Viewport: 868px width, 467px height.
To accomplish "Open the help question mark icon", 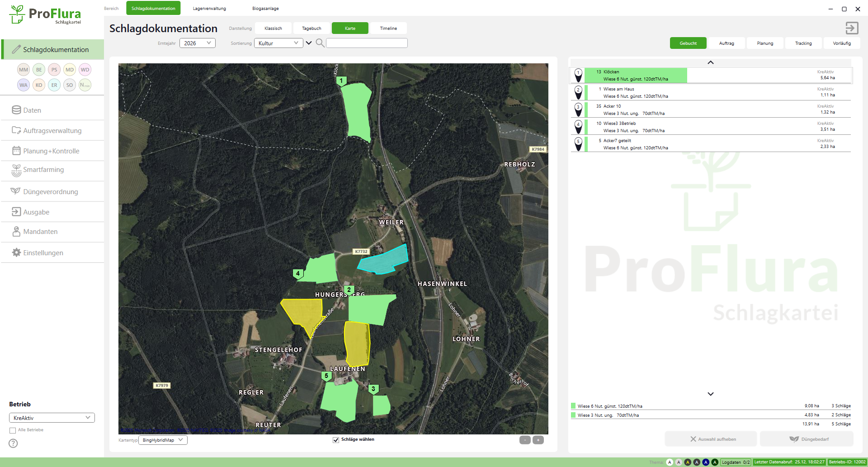I will point(14,443).
